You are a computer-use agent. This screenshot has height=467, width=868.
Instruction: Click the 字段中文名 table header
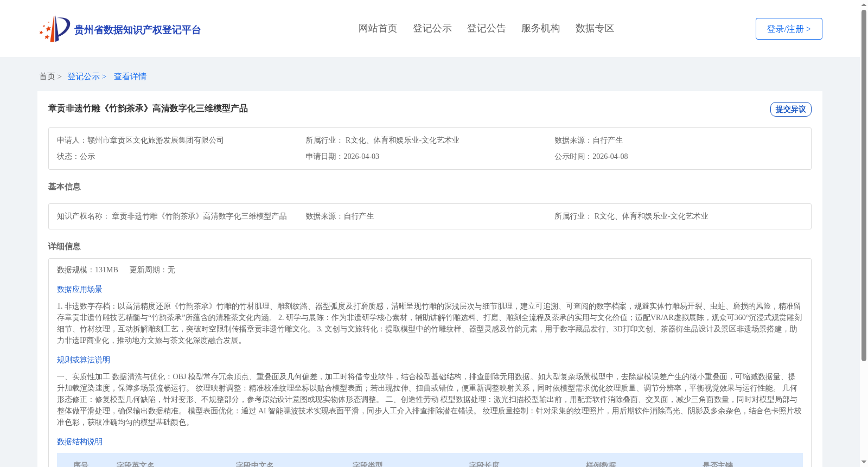click(255, 464)
